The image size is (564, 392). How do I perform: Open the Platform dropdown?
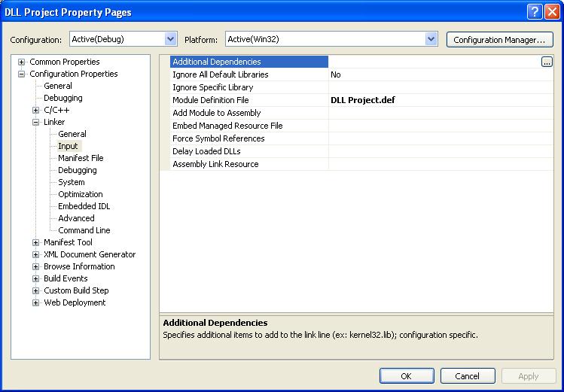pyautogui.click(x=431, y=39)
